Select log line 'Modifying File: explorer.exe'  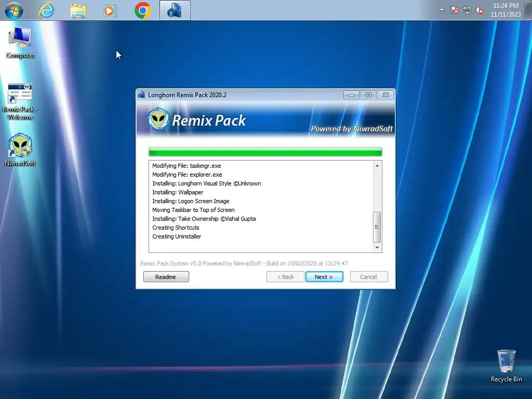click(x=187, y=175)
